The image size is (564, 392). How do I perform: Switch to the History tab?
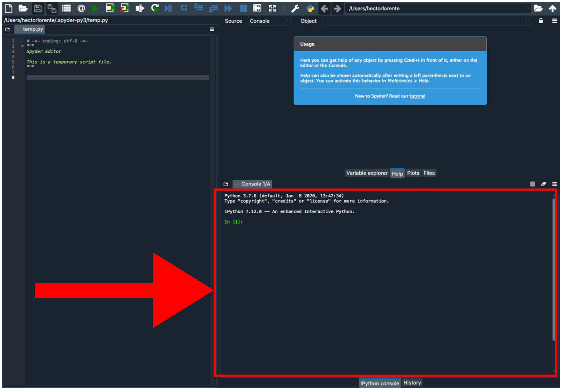pos(412,383)
